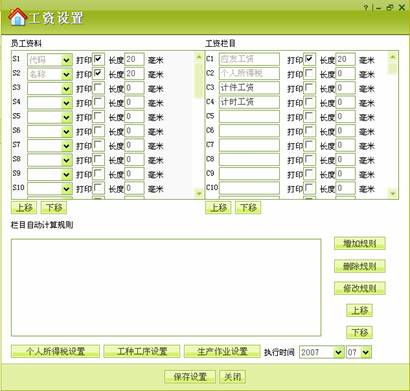Click the empty C5 name field
This screenshot has width=410, height=391.
(249, 117)
